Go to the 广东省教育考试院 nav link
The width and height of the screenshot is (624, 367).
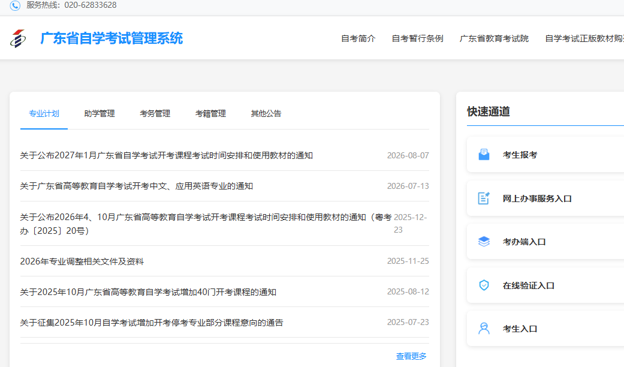494,39
